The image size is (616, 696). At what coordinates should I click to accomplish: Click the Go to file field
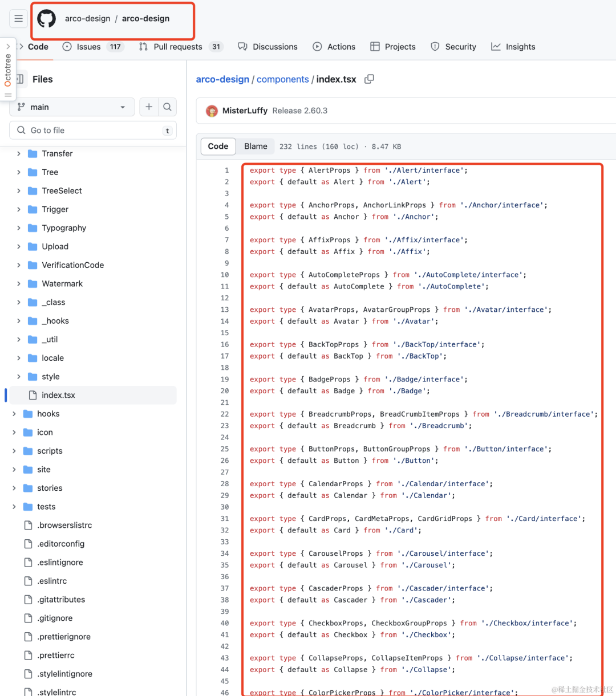click(93, 130)
